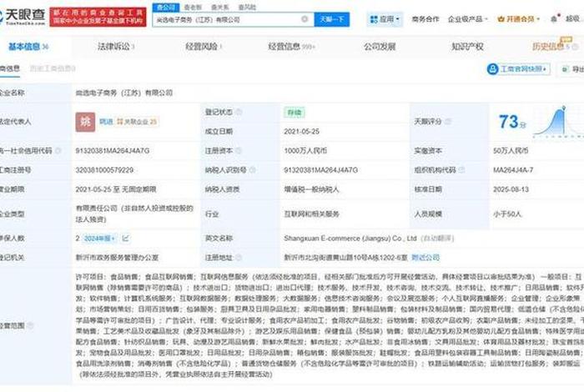Click the 互联网和相关服务 industry value
Viewport: 584px width, 392px height.
[312, 214]
